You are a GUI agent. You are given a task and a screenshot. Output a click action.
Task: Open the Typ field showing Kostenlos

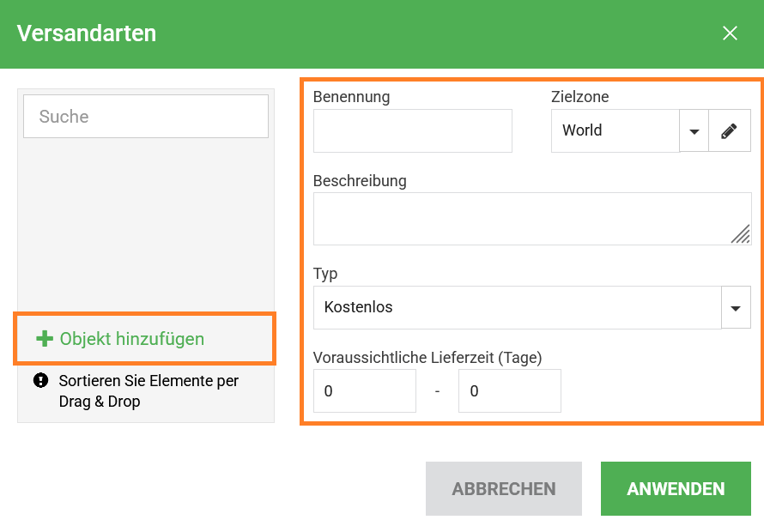click(517, 307)
